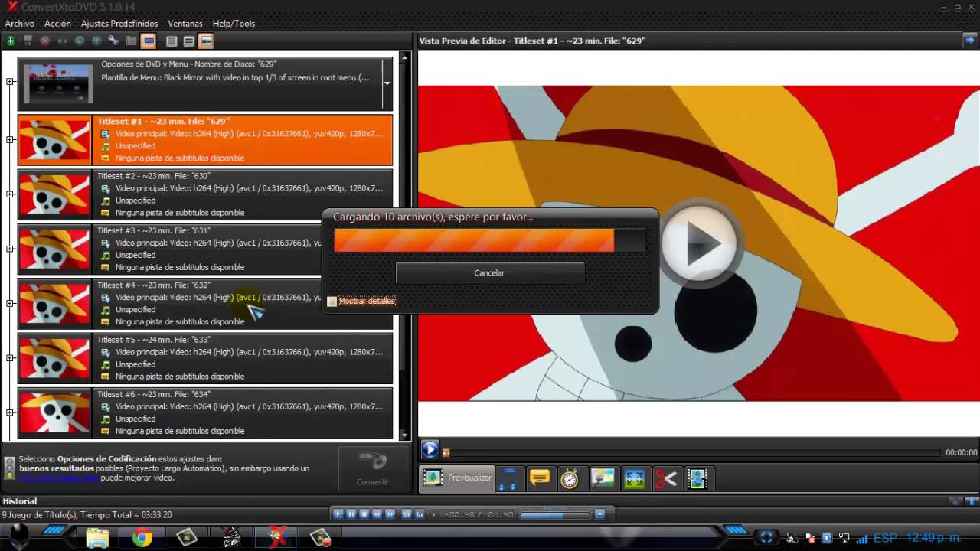This screenshot has width=980, height=551.
Task: Open Google Chrome from the taskbar
Action: pyautogui.click(x=142, y=538)
